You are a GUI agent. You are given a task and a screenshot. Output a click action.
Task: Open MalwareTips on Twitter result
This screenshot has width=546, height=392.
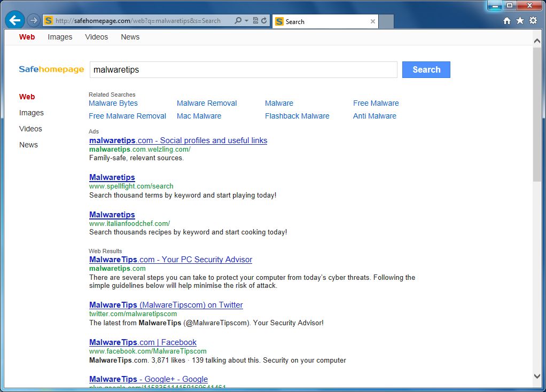click(166, 304)
